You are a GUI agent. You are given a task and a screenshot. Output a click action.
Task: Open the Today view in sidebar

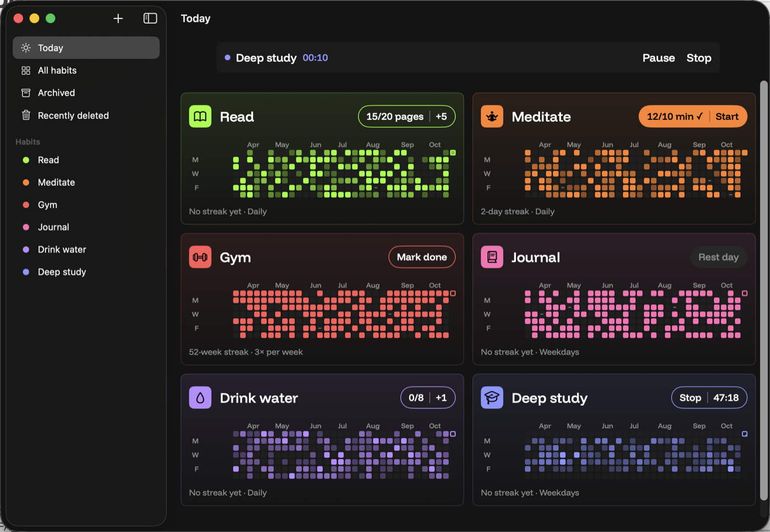86,48
